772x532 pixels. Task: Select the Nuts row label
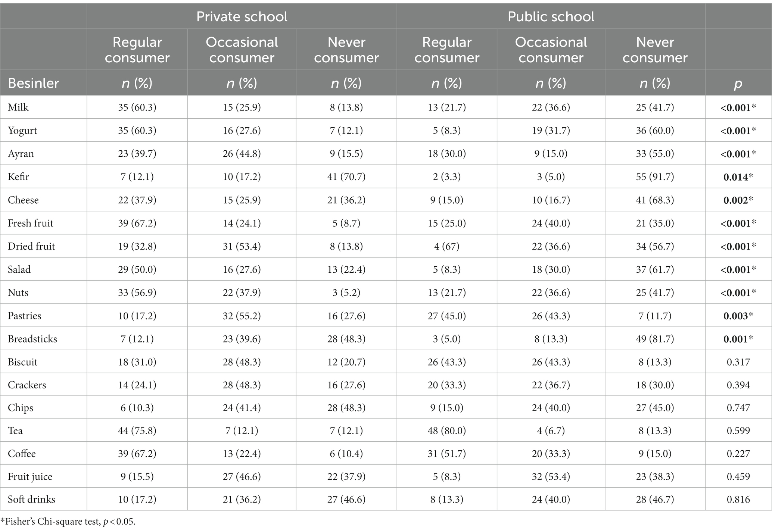pos(18,292)
